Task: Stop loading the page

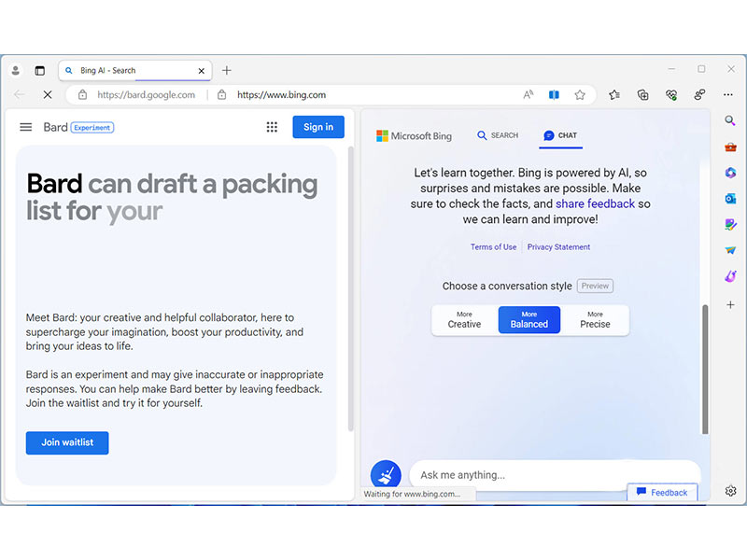Action: click(48, 95)
